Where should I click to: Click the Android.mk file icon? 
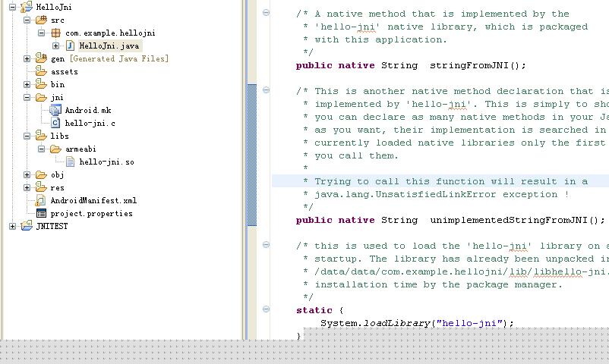55,110
